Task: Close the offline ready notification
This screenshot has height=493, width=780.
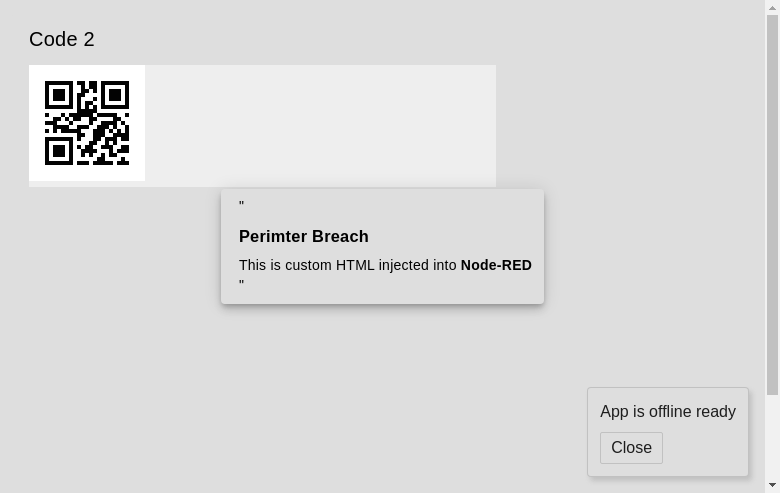Action: (x=631, y=448)
